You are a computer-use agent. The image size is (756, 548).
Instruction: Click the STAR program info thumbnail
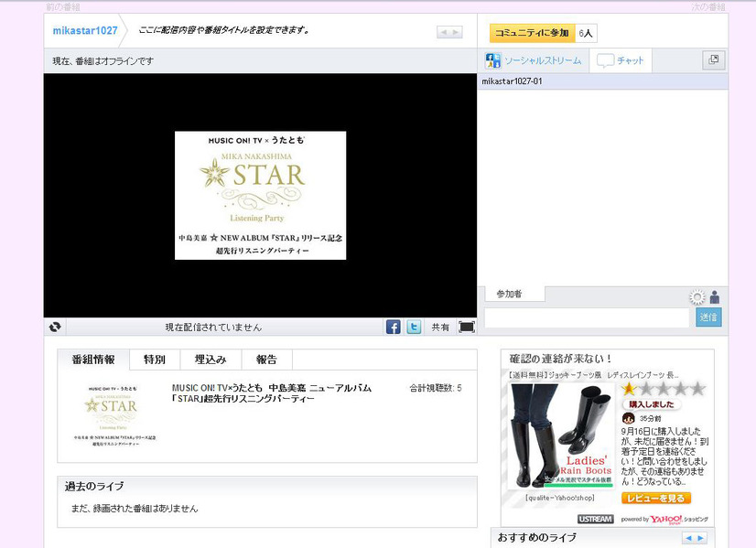click(x=113, y=414)
